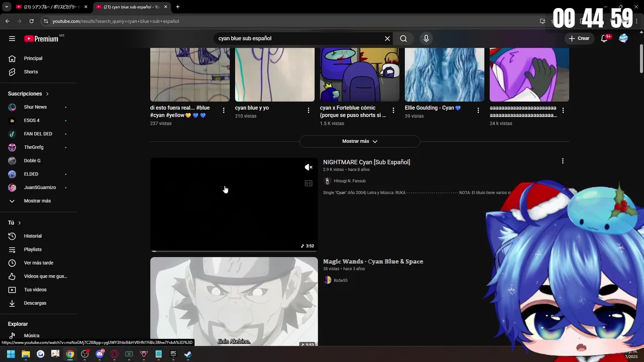Expand Mostrar más under subscriptions

[x=38, y=201]
